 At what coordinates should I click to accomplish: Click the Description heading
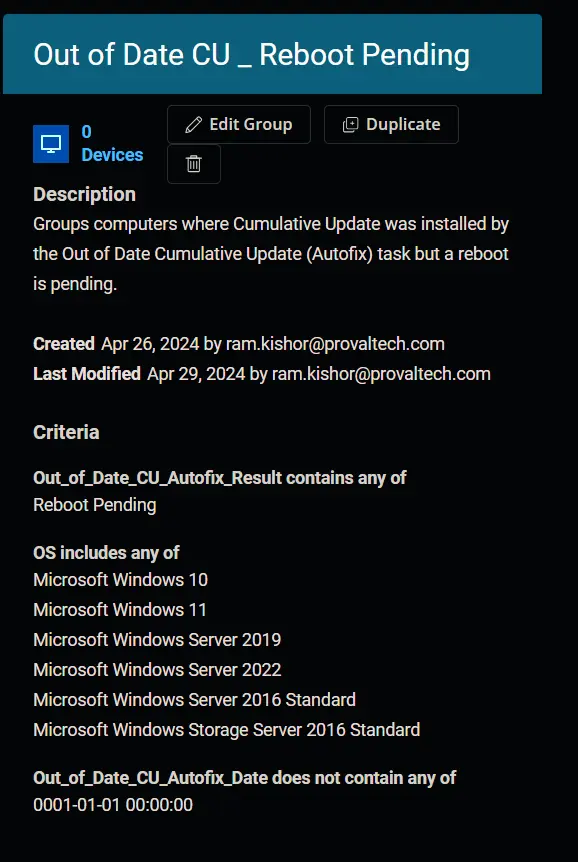coord(84,194)
